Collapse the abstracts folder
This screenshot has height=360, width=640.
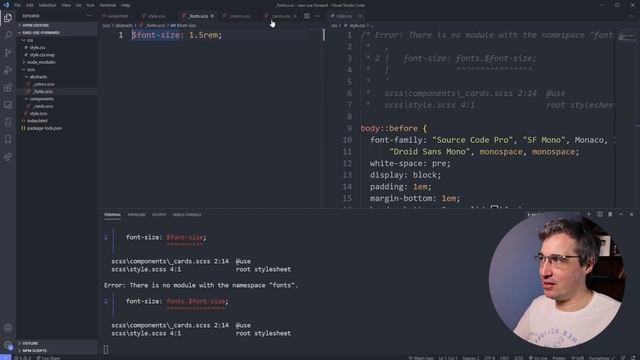click(x=57, y=77)
